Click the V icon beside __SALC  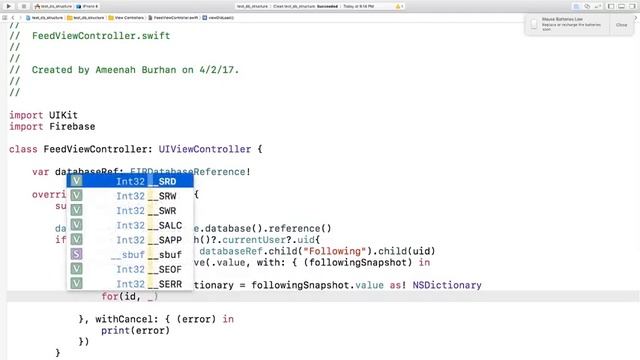pos(76,225)
